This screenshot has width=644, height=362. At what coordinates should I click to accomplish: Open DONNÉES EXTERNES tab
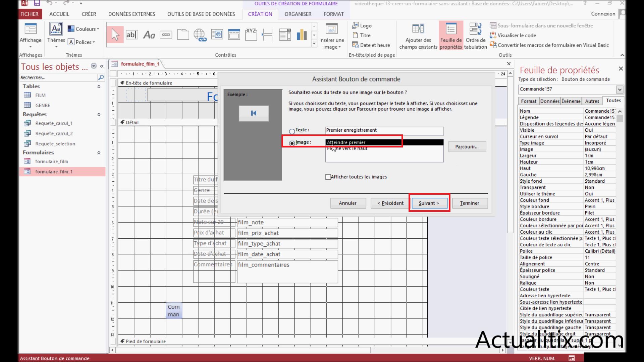(132, 14)
